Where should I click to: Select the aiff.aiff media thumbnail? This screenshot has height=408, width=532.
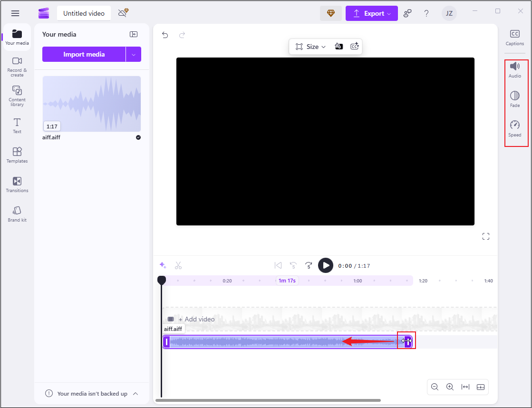pyautogui.click(x=91, y=104)
